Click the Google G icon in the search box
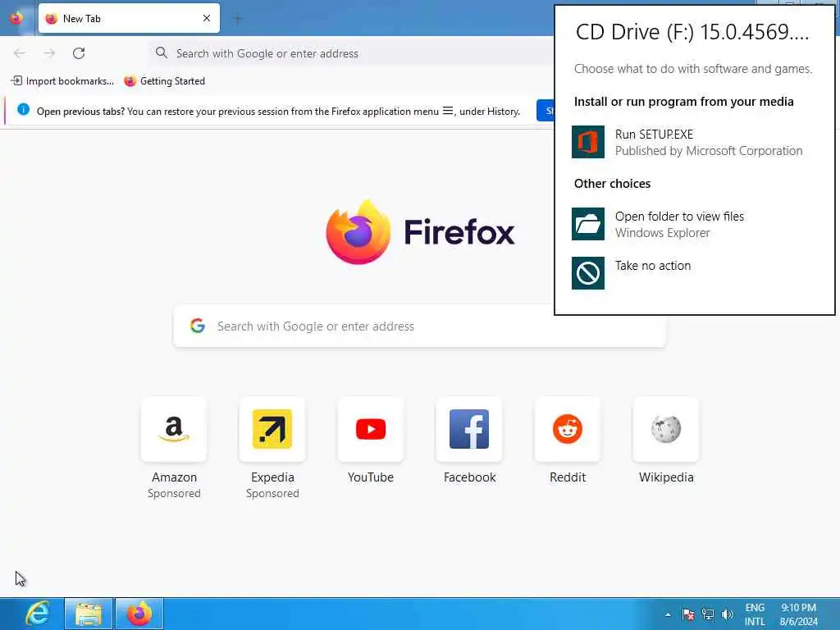 (x=198, y=326)
